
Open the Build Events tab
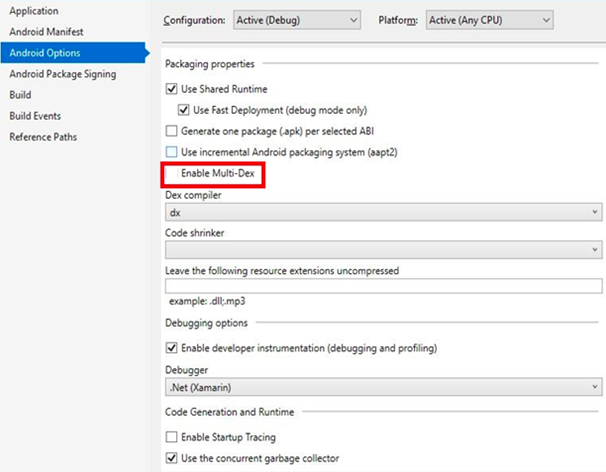tap(35, 116)
